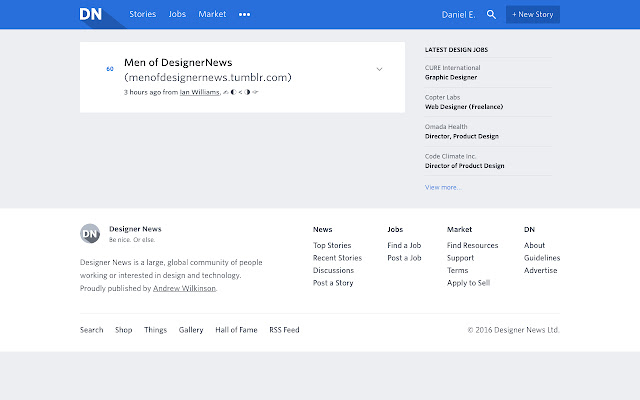
Task: Click Shop in bottom footer
Action: tap(123, 330)
